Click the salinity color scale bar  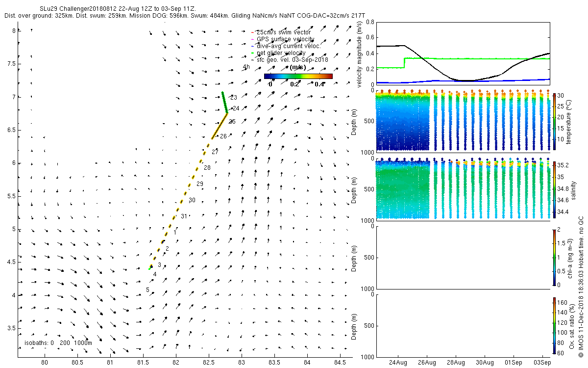click(x=554, y=189)
